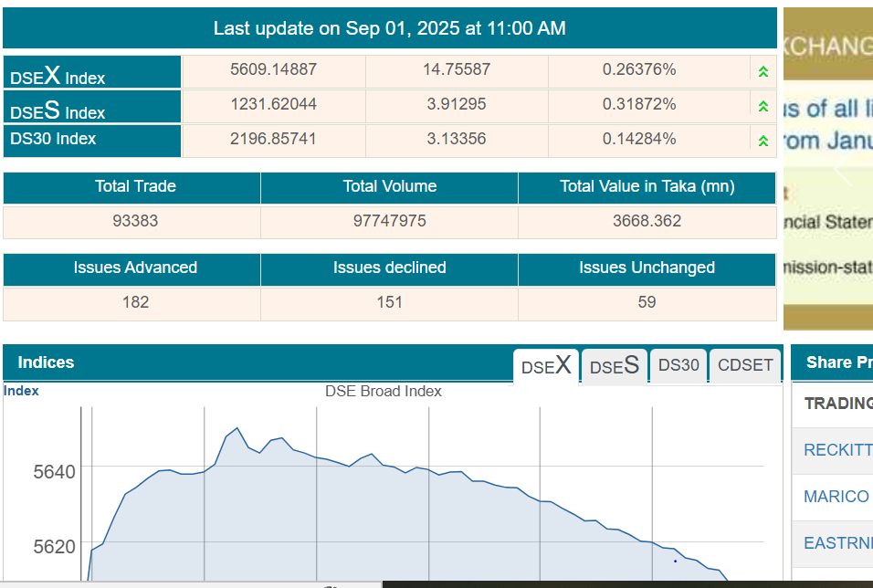Click the 5640 y-axis label on the chart
The image size is (873, 588).
pos(54,472)
